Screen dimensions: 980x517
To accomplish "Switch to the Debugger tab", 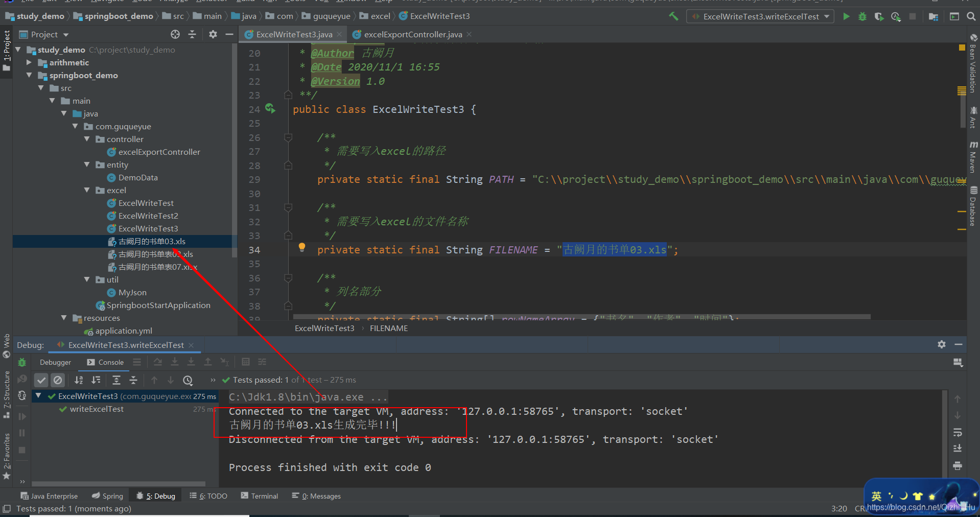I will [x=55, y=362].
